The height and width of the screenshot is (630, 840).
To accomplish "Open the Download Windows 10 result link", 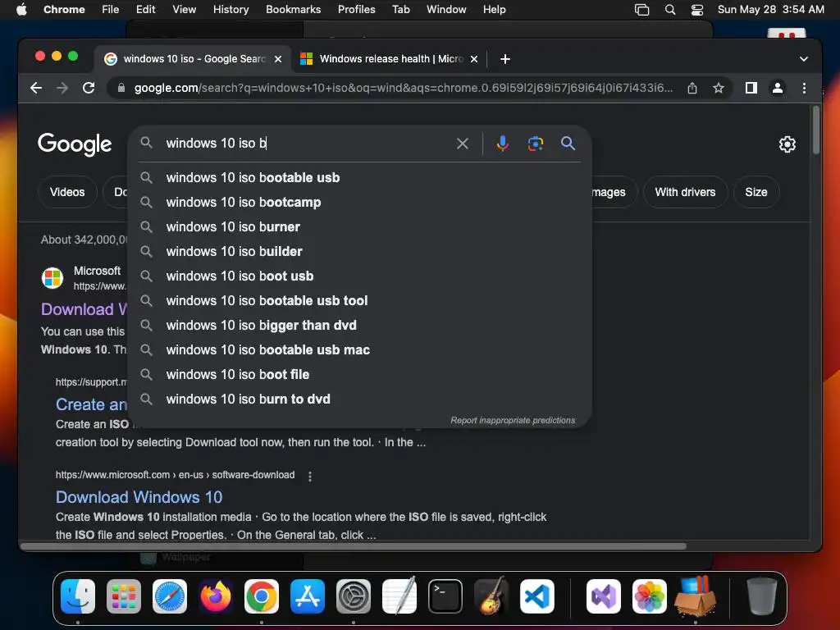I will pos(139,497).
